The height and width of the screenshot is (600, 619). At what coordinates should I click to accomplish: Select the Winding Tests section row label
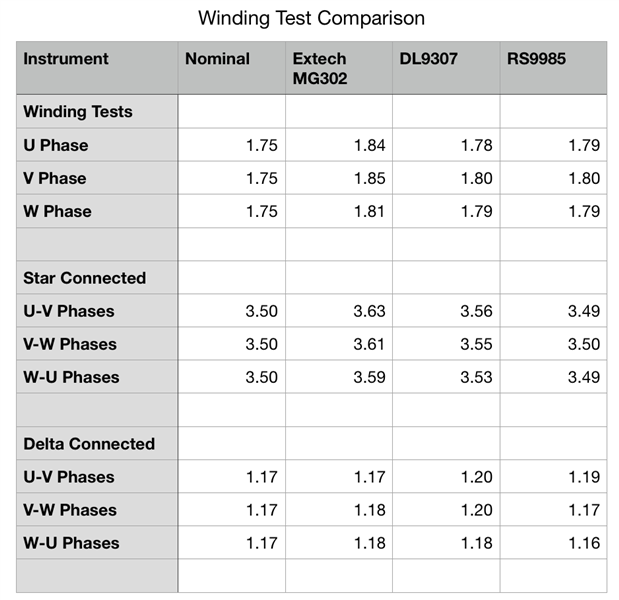[78, 112]
